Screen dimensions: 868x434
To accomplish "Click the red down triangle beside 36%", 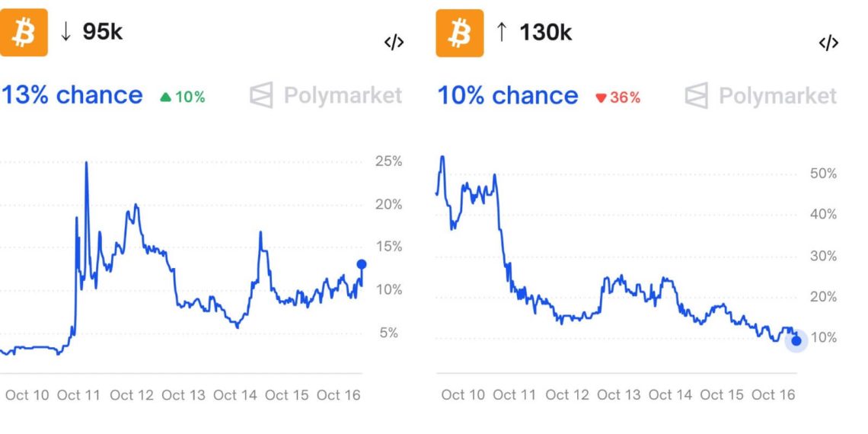I will (601, 97).
